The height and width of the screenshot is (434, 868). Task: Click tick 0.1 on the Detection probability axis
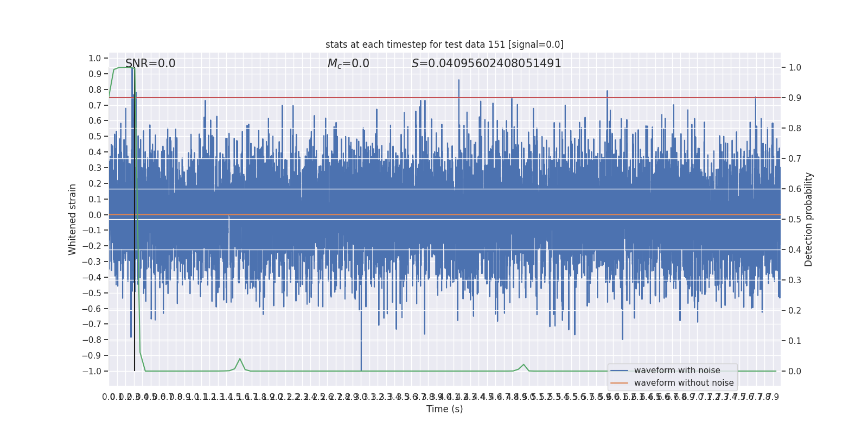[x=795, y=341]
